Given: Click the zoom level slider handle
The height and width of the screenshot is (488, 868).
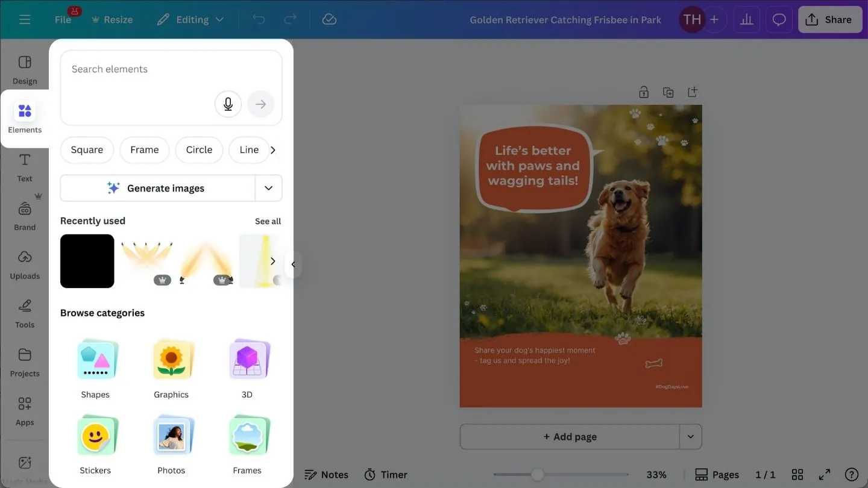Looking at the screenshot, I should [537, 475].
